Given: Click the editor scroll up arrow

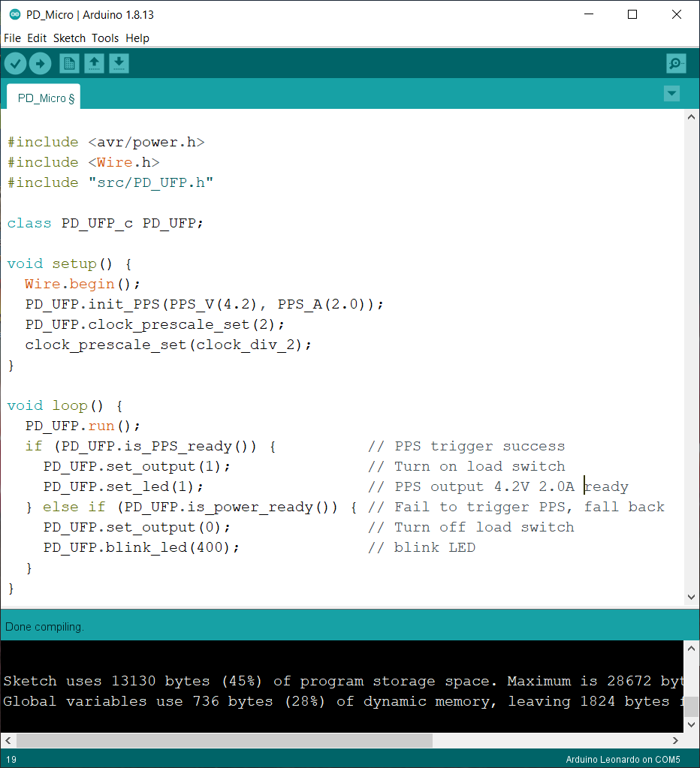Looking at the screenshot, I should coord(691,117).
